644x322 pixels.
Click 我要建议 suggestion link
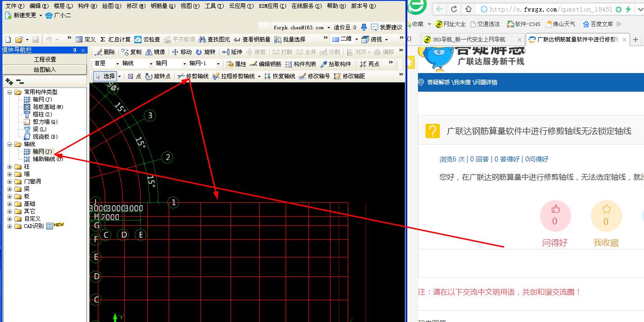tap(387, 27)
